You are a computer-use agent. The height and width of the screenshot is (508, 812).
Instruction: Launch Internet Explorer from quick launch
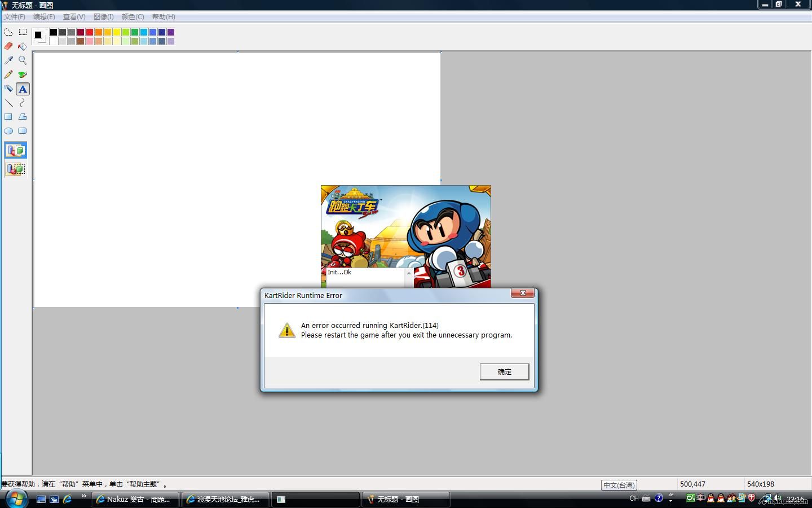click(x=68, y=500)
